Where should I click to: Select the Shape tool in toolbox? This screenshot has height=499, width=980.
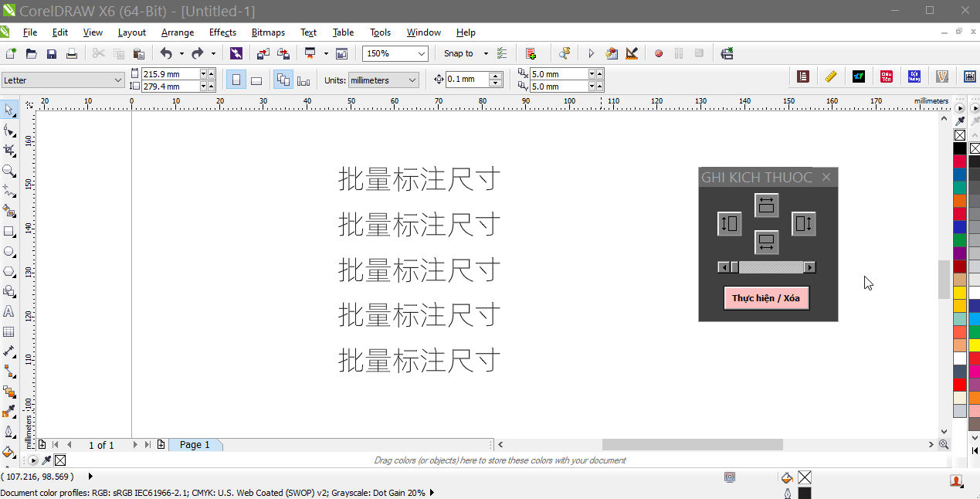[9, 130]
